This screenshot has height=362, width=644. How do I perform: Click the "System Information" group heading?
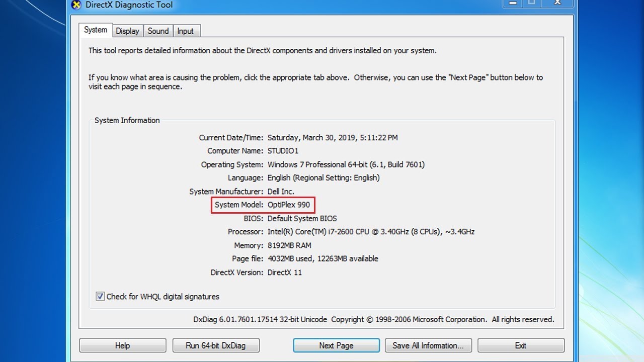tap(127, 121)
